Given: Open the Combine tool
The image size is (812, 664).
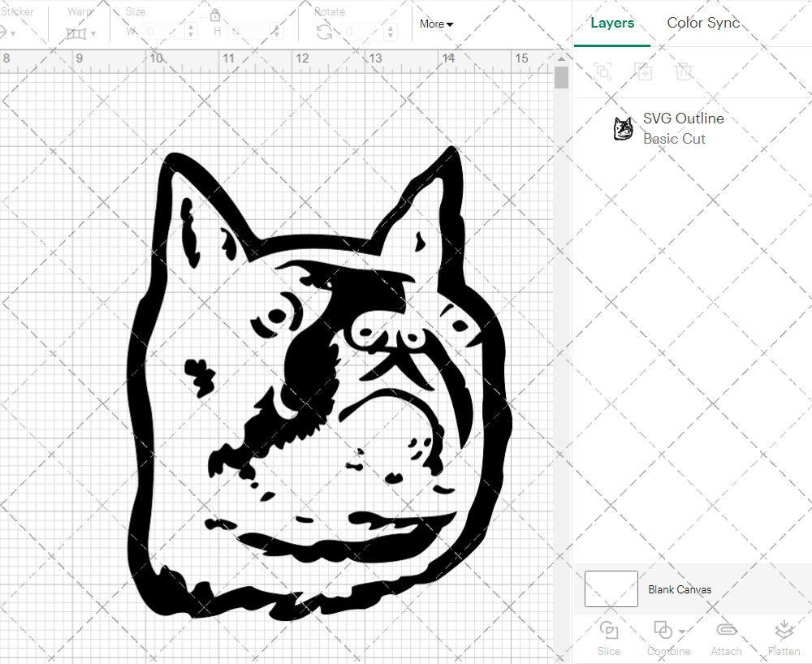Looking at the screenshot, I should 664,638.
